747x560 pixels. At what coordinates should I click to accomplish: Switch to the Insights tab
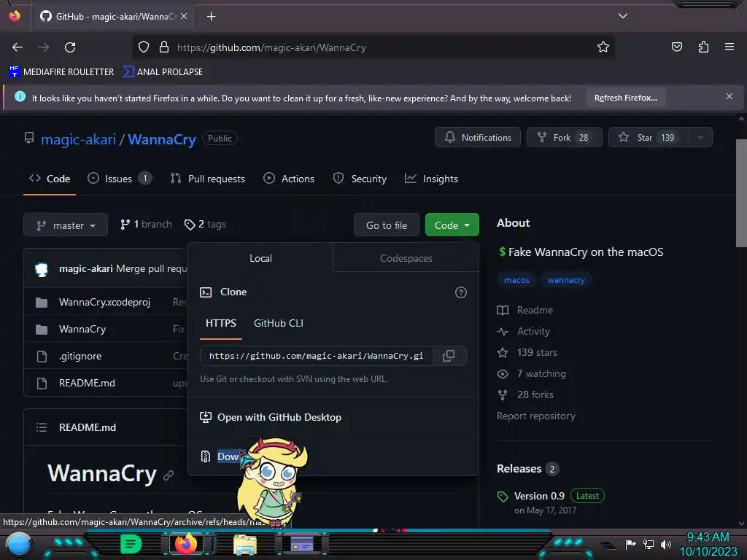click(x=431, y=179)
